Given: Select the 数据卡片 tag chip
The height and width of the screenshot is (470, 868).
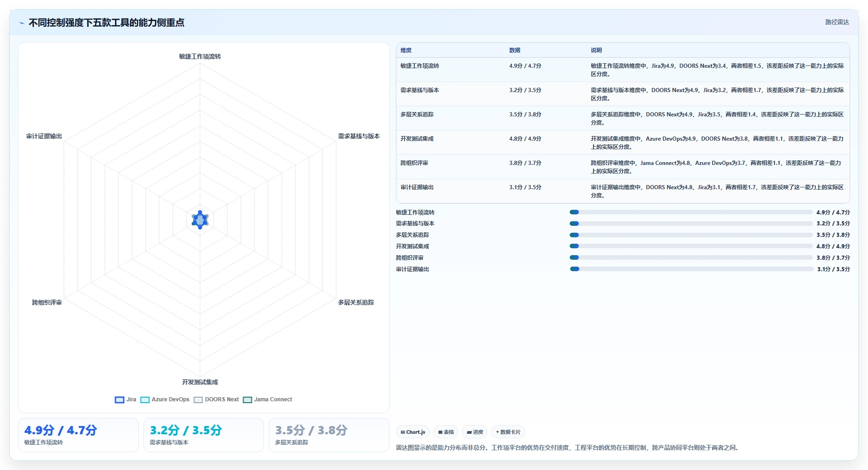Looking at the screenshot, I should click(x=508, y=432).
